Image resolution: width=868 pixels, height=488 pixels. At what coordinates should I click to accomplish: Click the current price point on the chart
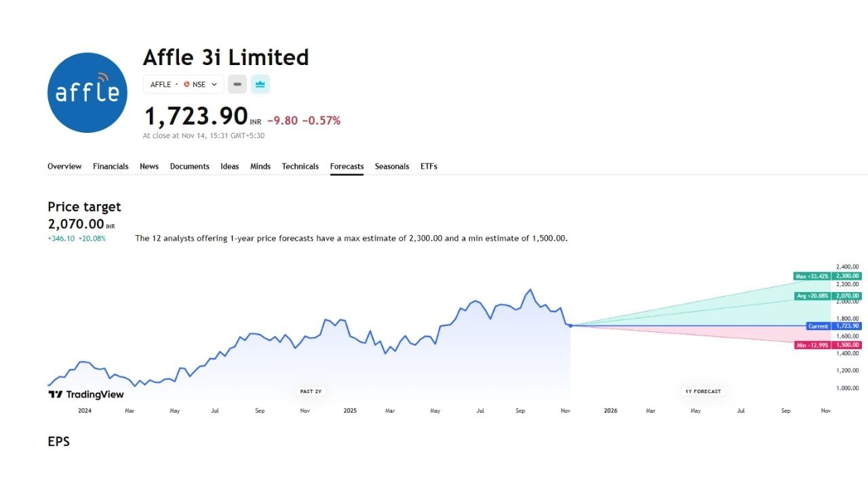pos(570,326)
